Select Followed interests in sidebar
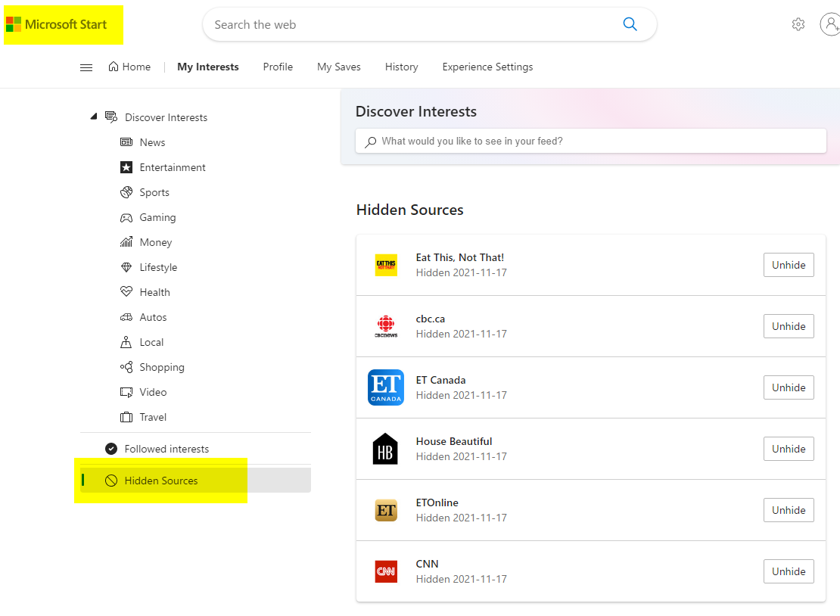This screenshot has height=616, width=840. tap(166, 449)
